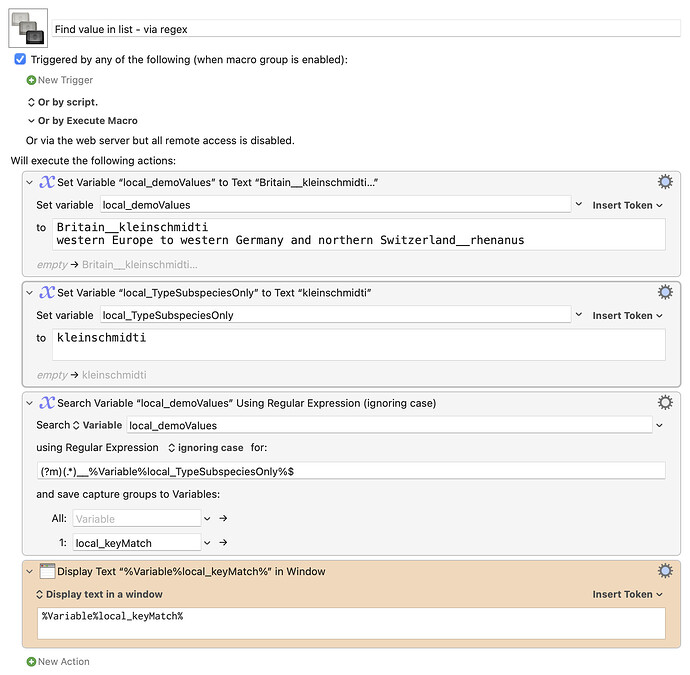This screenshot has width=690, height=675.
Task: Click preview text 'empty → kleinschmidti'
Action: point(92,375)
